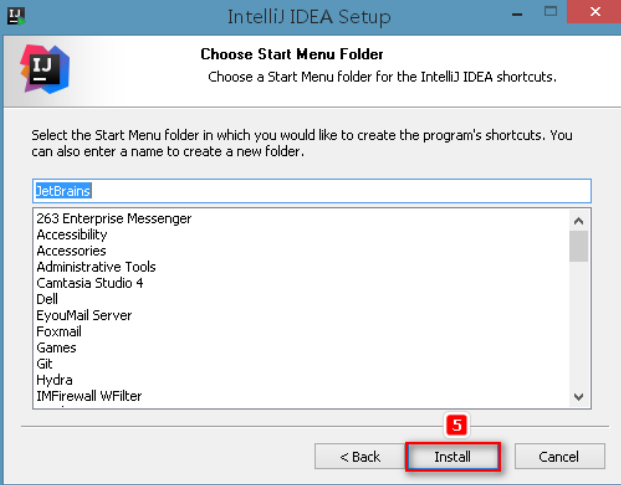
Task: Go back with the < Back button
Action: click(x=360, y=456)
